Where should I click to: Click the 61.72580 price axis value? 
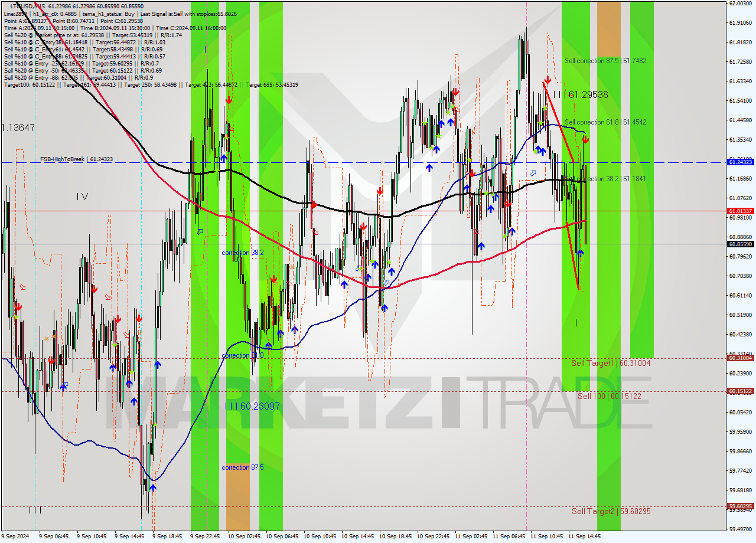click(740, 61)
